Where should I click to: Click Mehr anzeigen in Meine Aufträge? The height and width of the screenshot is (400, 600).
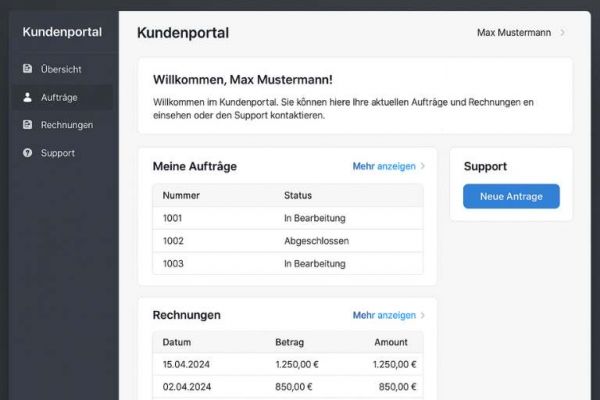[x=384, y=166]
